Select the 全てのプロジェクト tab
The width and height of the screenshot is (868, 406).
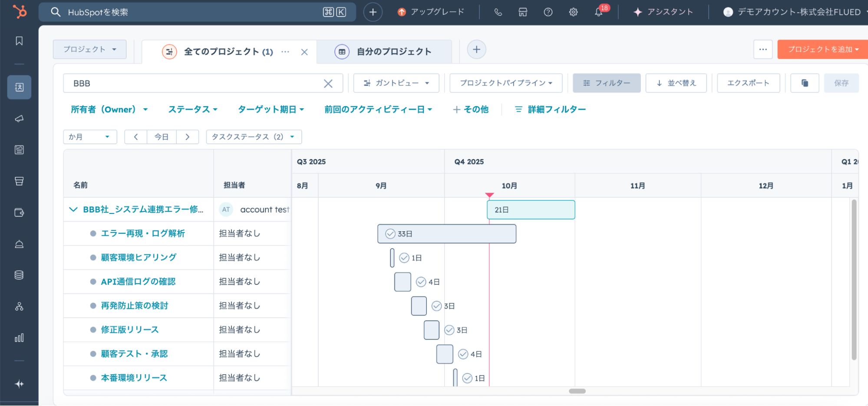tap(228, 52)
